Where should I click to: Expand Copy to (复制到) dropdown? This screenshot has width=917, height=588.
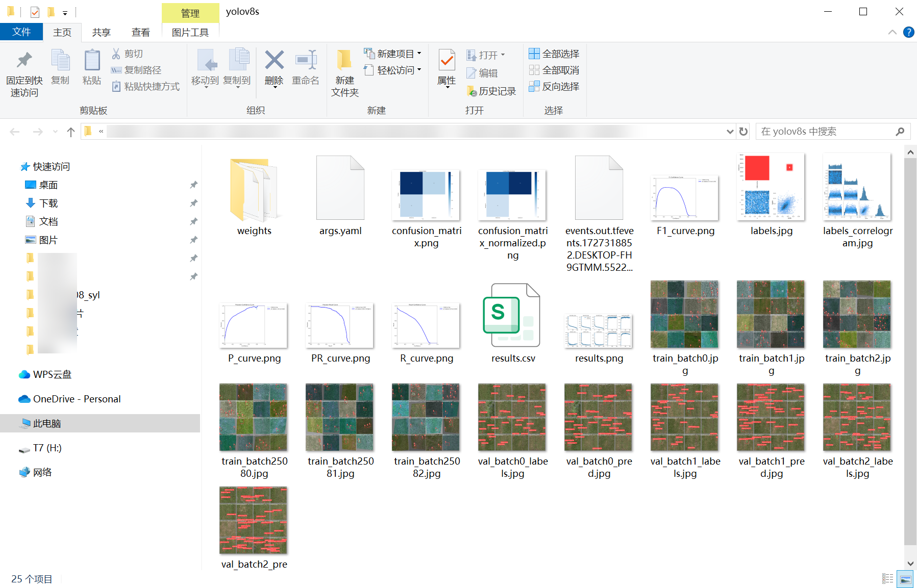click(237, 88)
